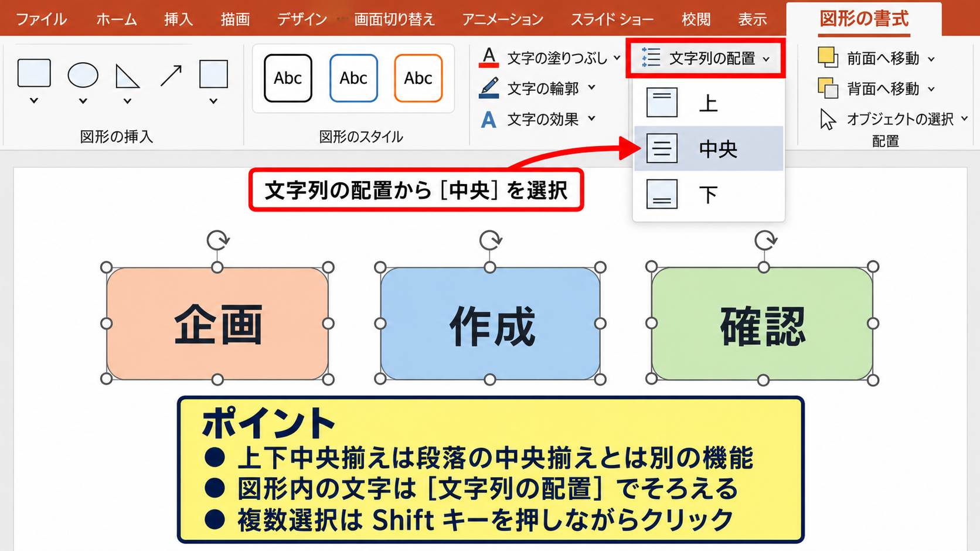The image size is (980, 551).
Task: Switch to the 校閲 tab
Action: coord(696,19)
